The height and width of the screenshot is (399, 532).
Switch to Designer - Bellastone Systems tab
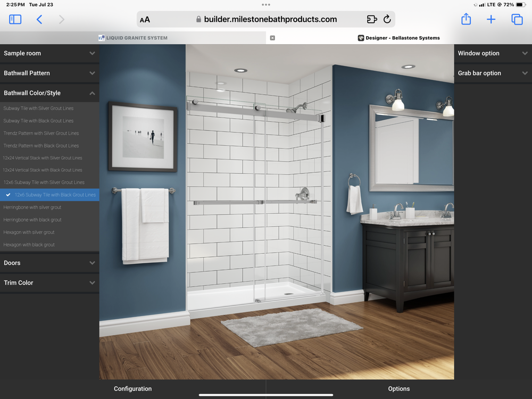pos(399,38)
